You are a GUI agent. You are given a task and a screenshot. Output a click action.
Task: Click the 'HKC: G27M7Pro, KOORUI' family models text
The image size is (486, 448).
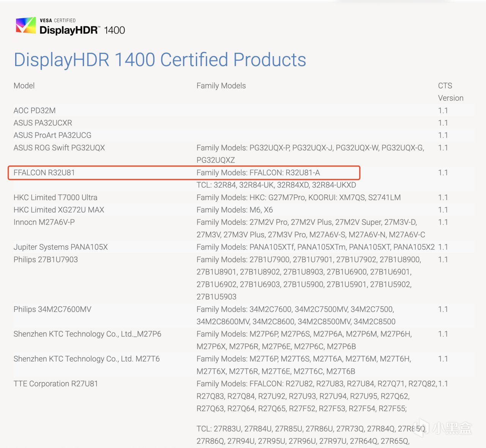[298, 197]
